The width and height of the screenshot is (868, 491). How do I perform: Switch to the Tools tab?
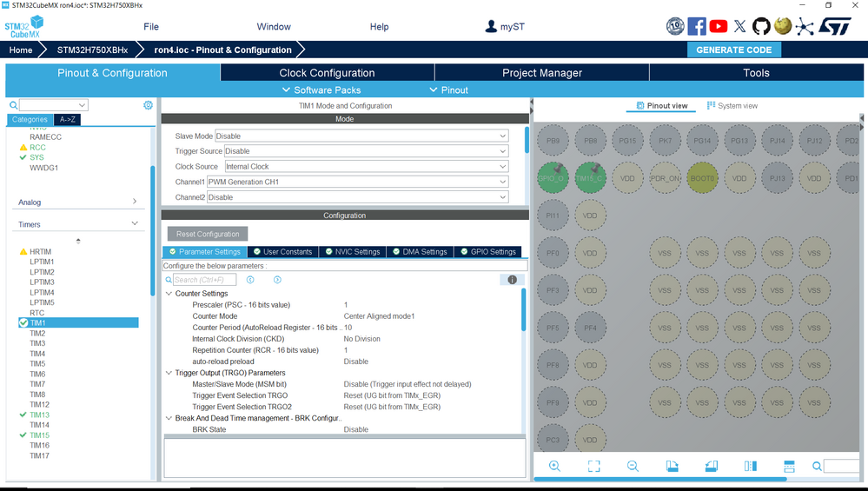756,72
